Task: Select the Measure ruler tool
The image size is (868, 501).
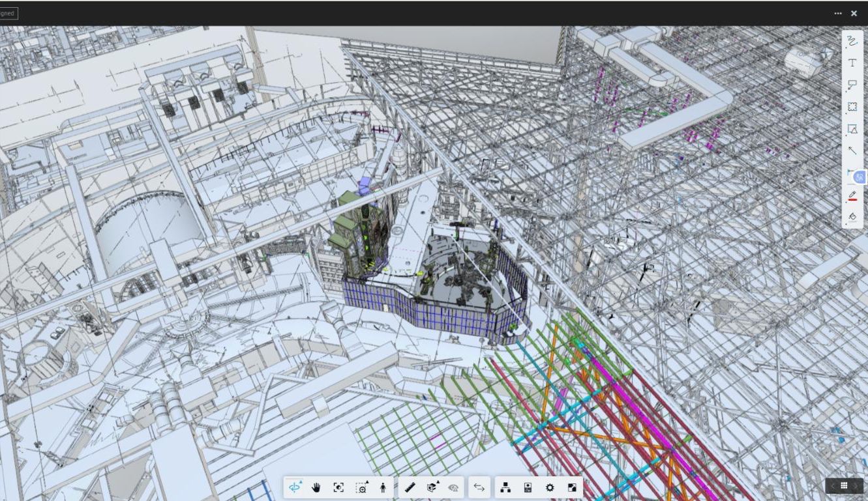Action: (410, 487)
